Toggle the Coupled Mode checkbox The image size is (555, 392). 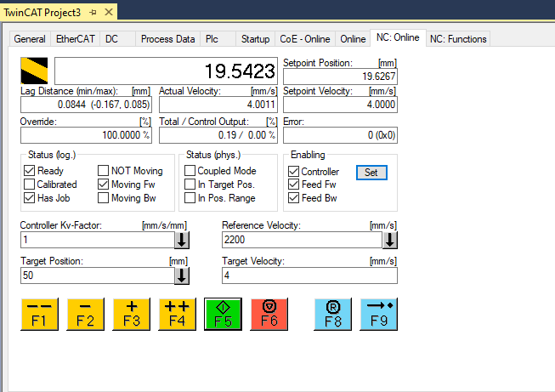coord(190,171)
